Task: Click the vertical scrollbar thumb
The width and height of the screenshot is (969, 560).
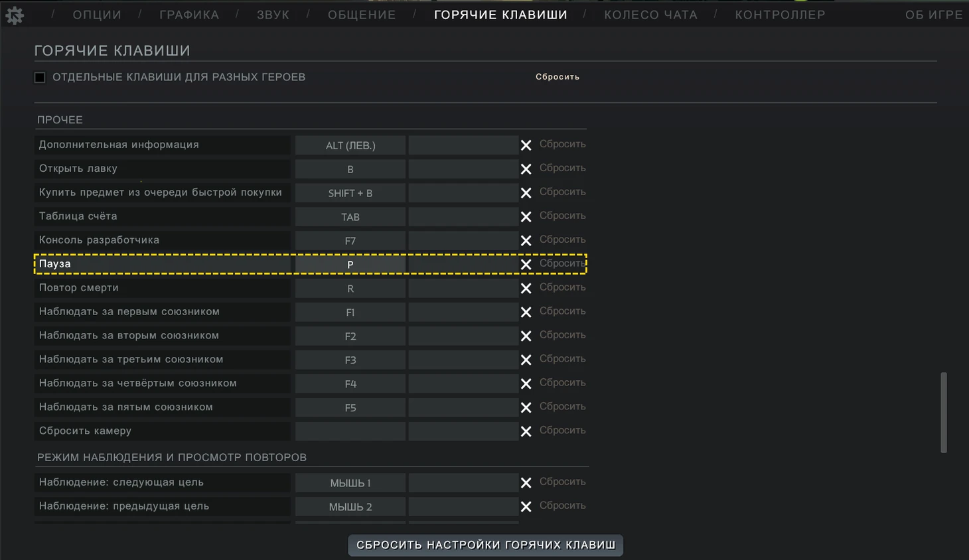Action: (x=943, y=413)
